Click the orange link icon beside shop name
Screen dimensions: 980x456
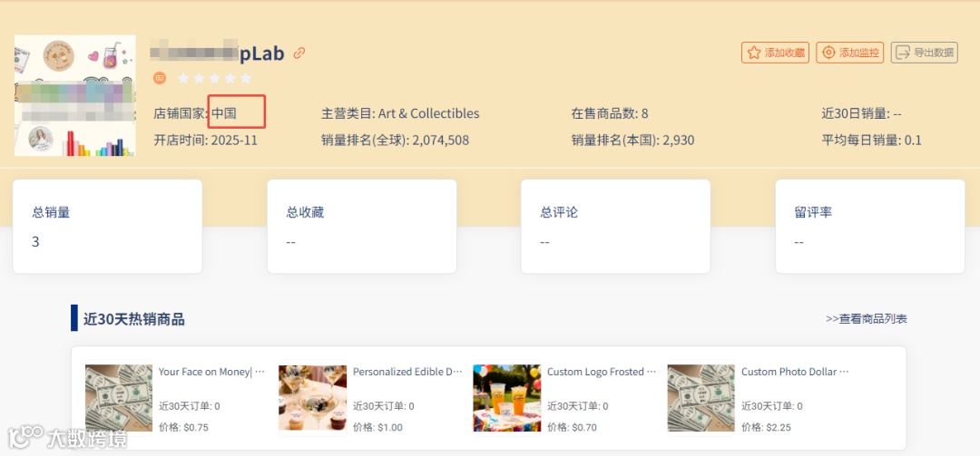coord(299,53)
